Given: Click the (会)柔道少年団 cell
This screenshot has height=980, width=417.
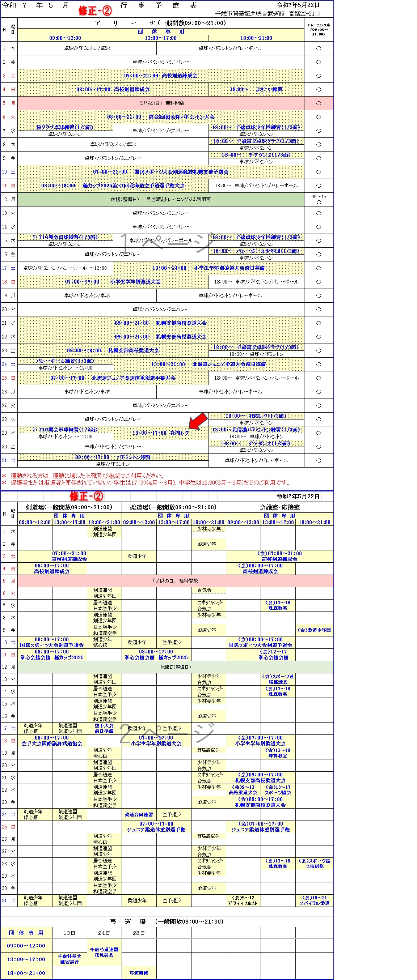Looking at the screenshot, I should click(314, 630).
